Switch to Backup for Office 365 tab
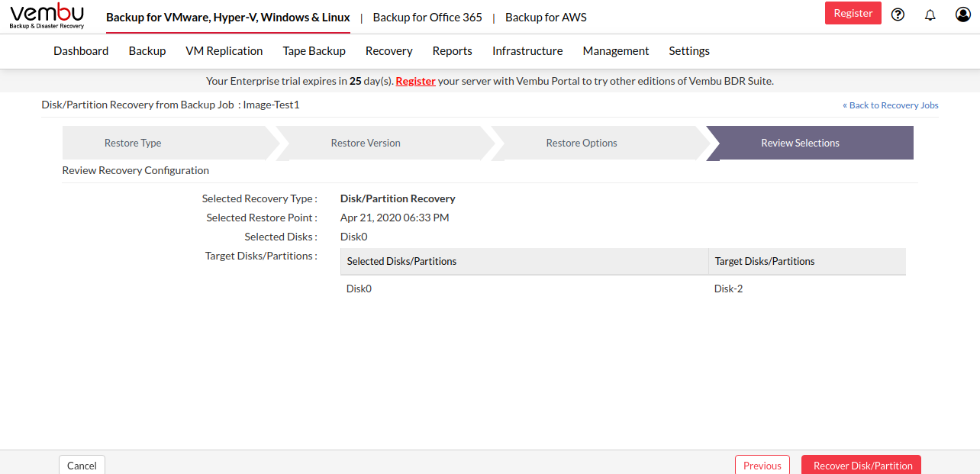The width and height of the screenshot is (980, 474). pyautogui.click(x=427, y=17)
